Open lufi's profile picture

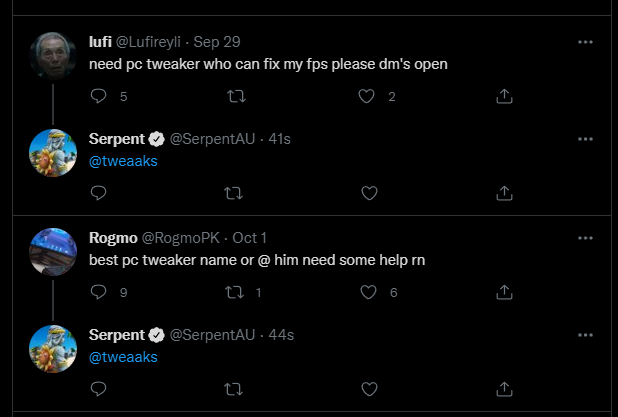52,57
